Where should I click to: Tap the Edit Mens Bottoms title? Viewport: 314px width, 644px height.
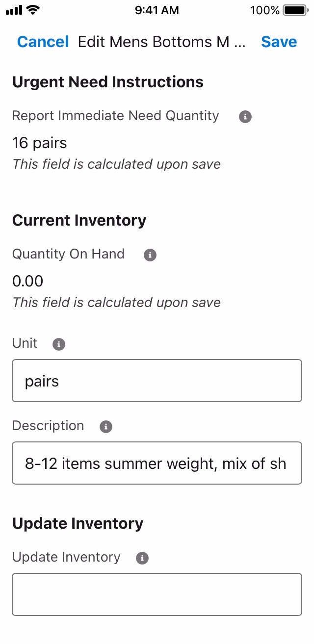pos(161,42)
